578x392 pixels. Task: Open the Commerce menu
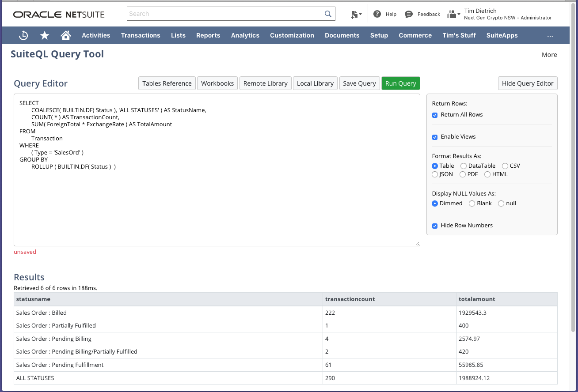pos(415,35)
